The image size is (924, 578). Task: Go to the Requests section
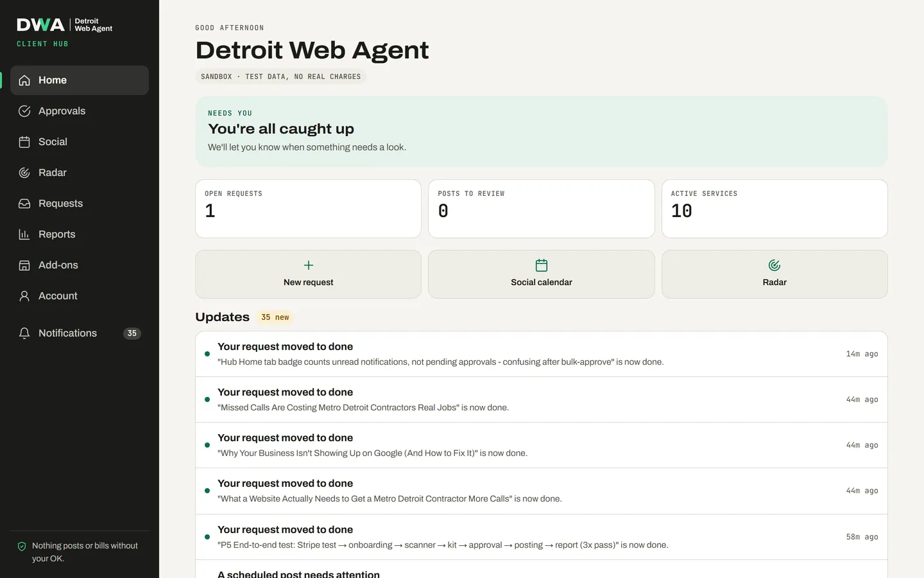pos(80,204)
